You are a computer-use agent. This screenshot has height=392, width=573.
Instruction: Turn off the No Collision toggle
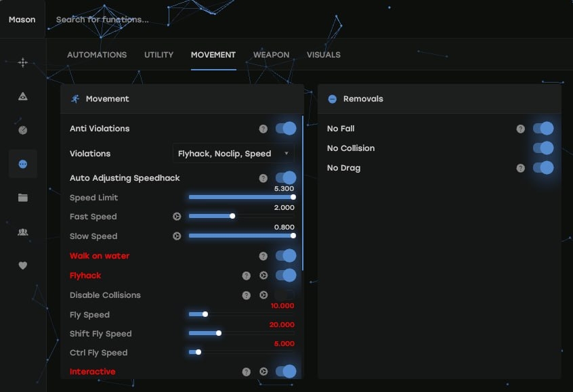click(x=543, y=148)
